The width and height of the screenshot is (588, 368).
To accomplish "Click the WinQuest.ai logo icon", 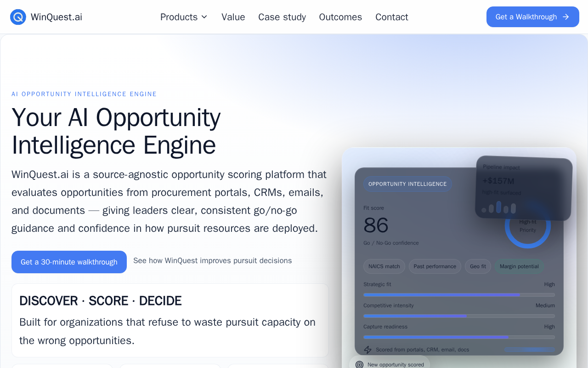I will [x=18, y=17].
